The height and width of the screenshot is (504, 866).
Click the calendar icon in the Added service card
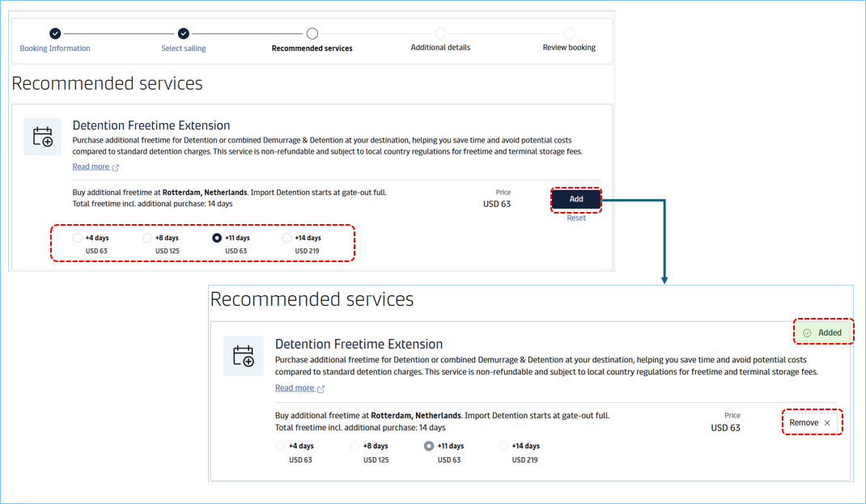(x=244, y=356)
